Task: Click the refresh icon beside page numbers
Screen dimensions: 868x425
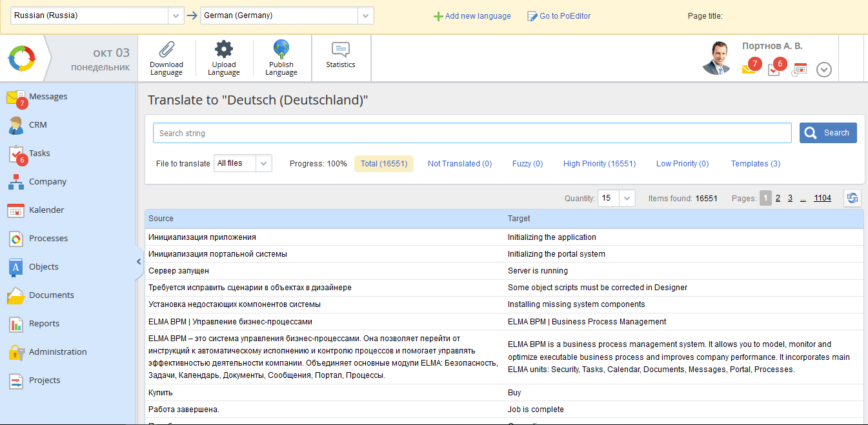Action: [852, 199]
